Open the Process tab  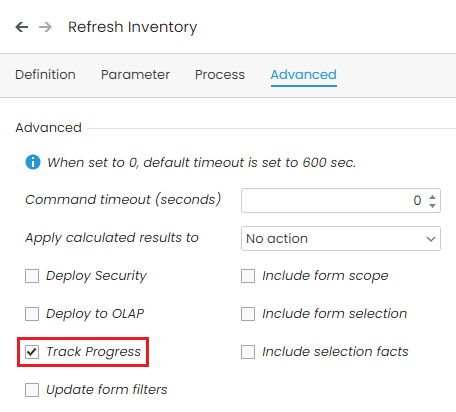coord(220,75)
